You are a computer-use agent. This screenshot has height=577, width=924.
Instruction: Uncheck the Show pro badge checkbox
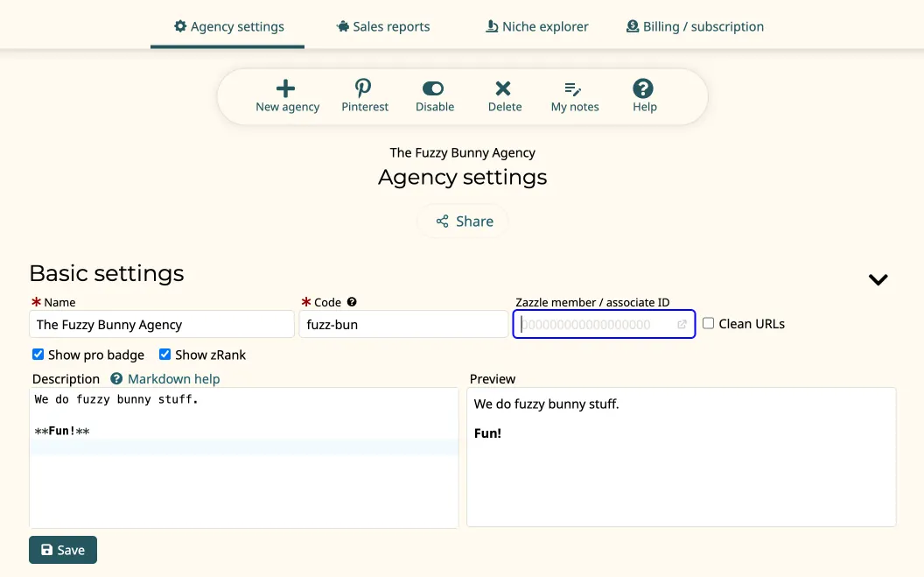[x=38, y=355]
